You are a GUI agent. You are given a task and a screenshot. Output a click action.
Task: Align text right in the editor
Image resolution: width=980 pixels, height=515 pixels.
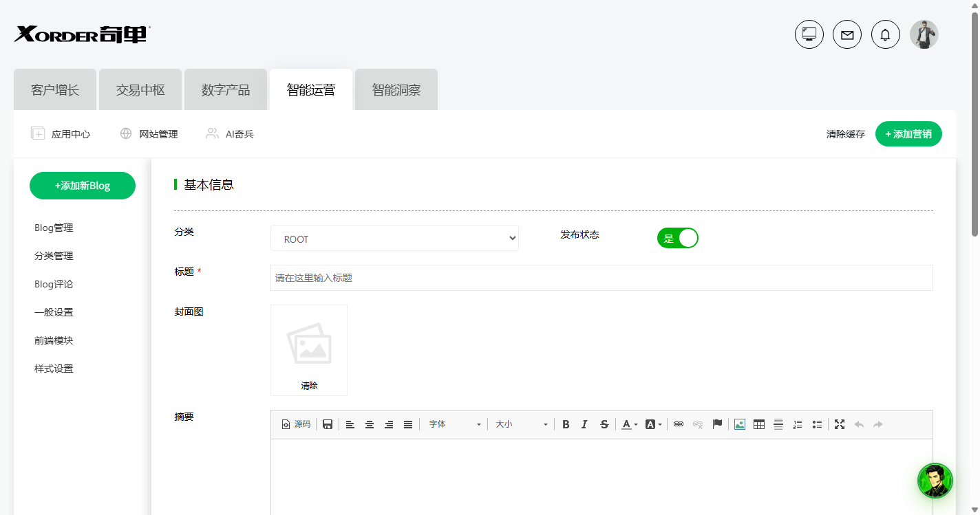click(389, 424)
